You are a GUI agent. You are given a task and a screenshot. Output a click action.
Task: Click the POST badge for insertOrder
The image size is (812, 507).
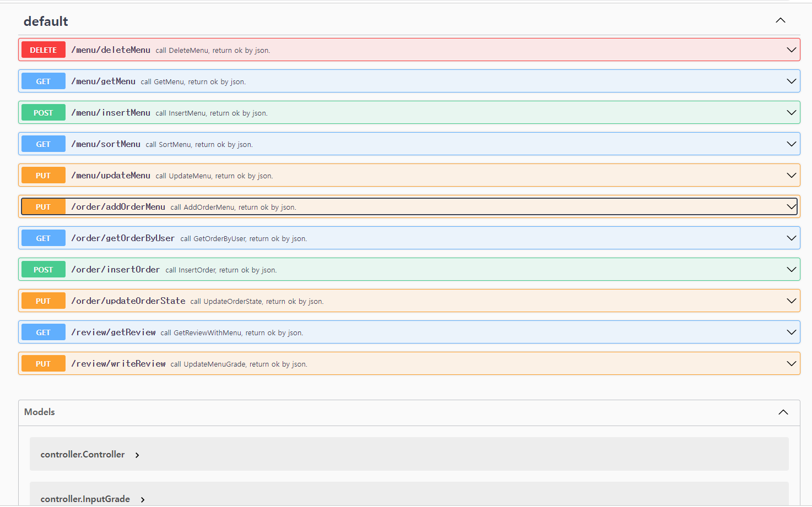(44, 270)
